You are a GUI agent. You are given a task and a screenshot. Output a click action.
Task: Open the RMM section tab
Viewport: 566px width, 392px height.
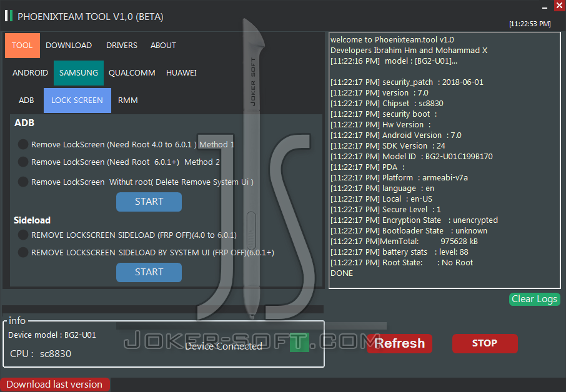point(128,100)
